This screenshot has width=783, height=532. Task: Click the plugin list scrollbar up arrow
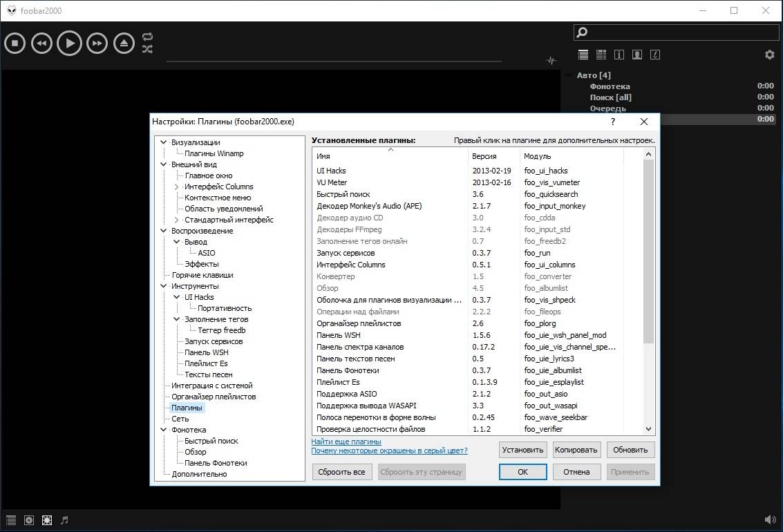tap(648, 154)
